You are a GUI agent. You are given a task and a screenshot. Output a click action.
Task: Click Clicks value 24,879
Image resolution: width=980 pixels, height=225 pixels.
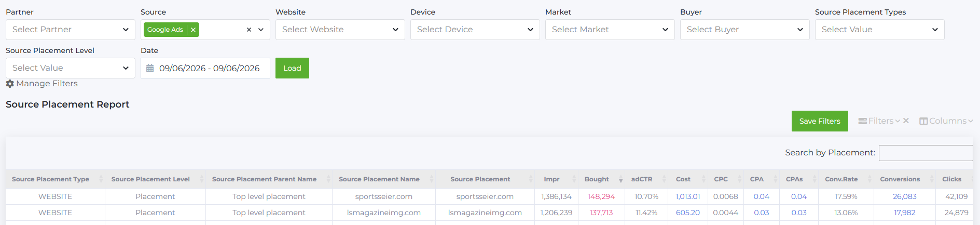[x=956, y=213]
